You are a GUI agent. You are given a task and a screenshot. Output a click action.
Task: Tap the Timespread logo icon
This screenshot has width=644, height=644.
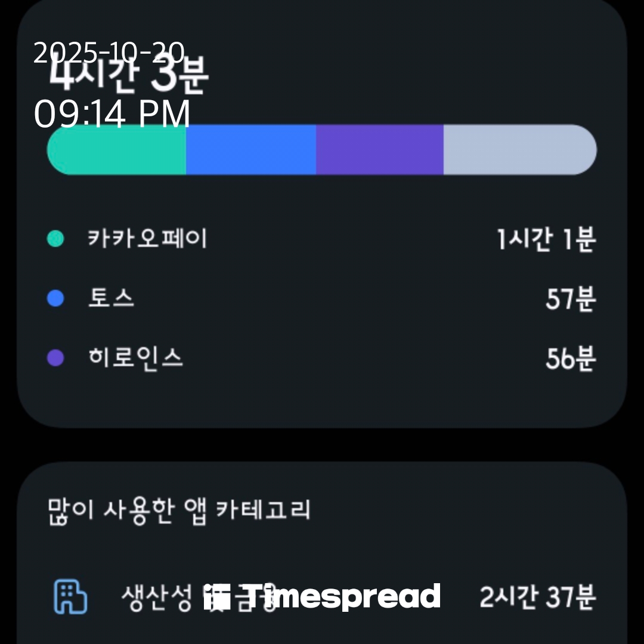[x=216, y=597]
